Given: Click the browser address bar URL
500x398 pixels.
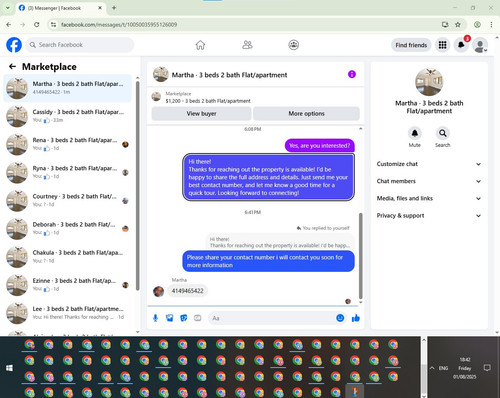Looking at the screenshot, I should pyautogui.click(x=119, y=24).
